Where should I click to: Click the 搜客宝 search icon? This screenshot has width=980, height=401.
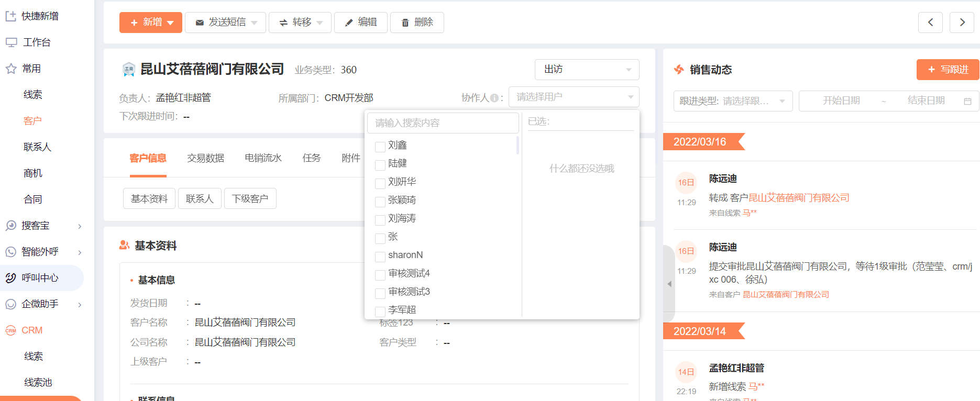pos(11,226)
